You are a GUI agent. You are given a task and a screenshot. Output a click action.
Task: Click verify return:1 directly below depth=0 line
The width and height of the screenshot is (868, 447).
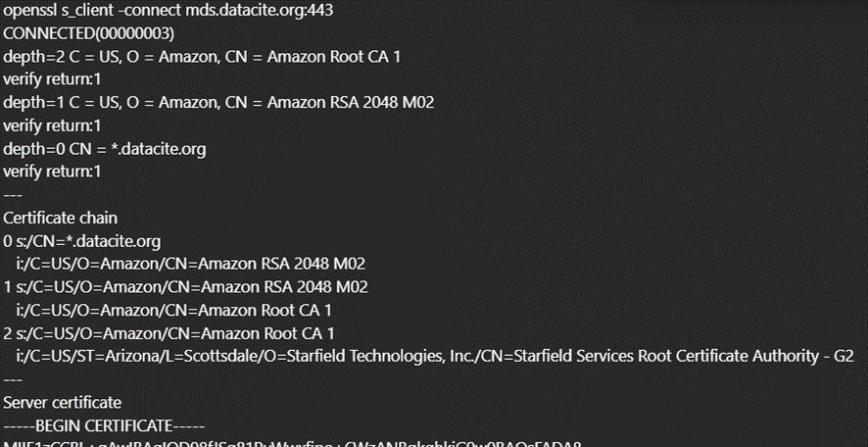coord(52,172)
